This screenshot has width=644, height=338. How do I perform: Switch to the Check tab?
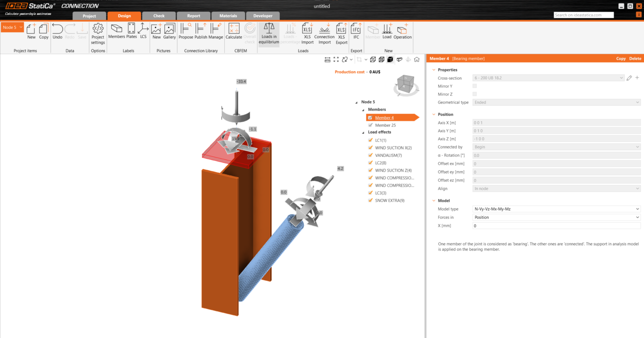click(x=159, y=16)
